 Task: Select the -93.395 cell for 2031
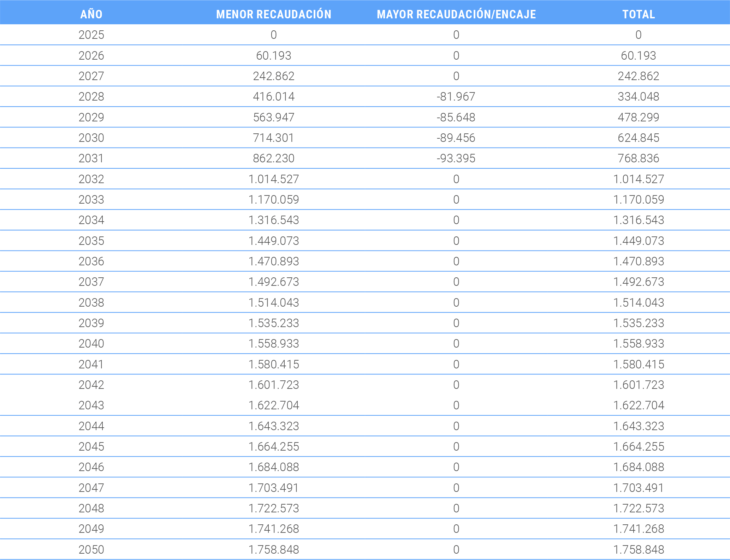456,158
